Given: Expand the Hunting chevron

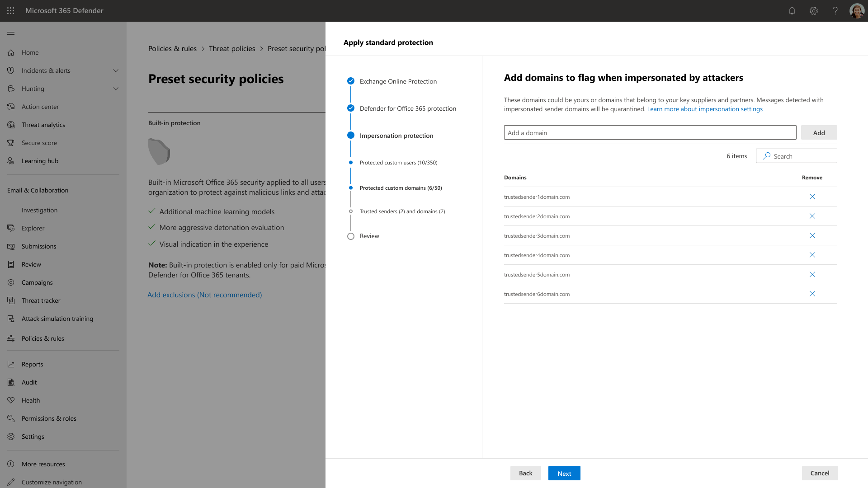Looking at the screenshot, I should 116,89.
